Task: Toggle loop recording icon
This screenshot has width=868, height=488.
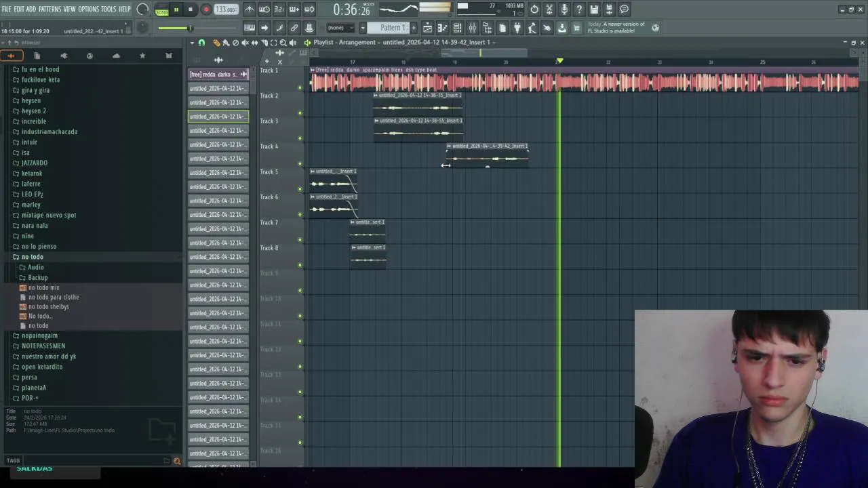Action: 309,9
